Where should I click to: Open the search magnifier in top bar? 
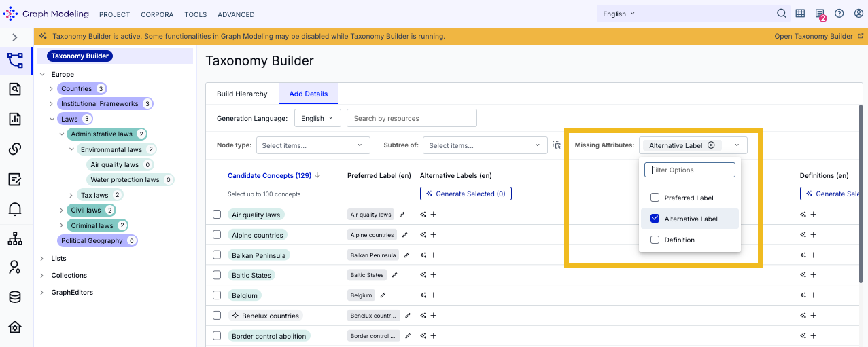(782, 14)
